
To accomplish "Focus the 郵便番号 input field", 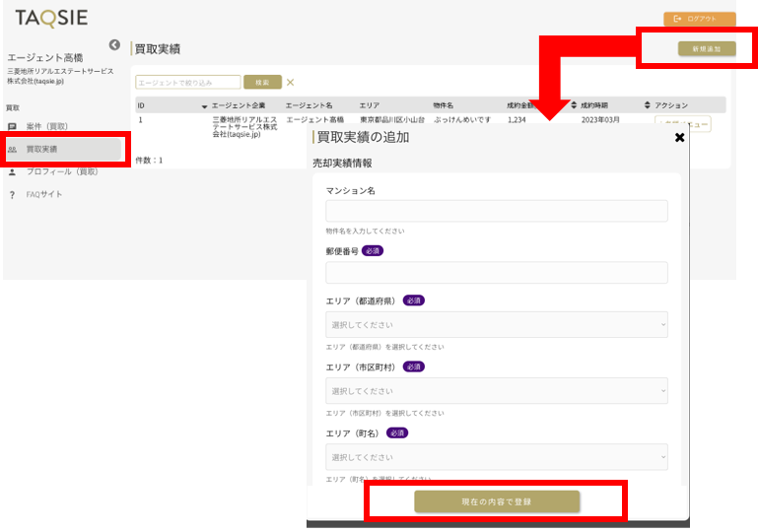I will (x=497, y=273).
